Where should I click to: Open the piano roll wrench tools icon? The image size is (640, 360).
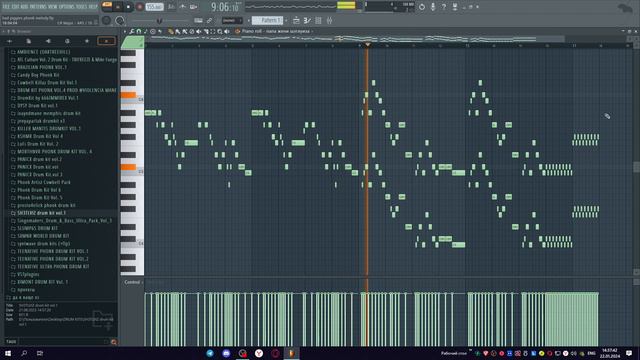click(x=132, y=31)
